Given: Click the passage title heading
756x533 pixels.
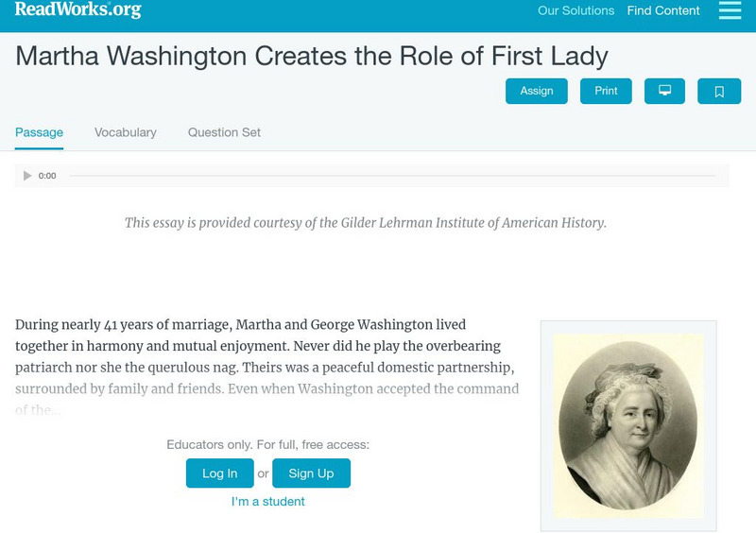Looking at the screenshot, I should click(x=312, y=55).
